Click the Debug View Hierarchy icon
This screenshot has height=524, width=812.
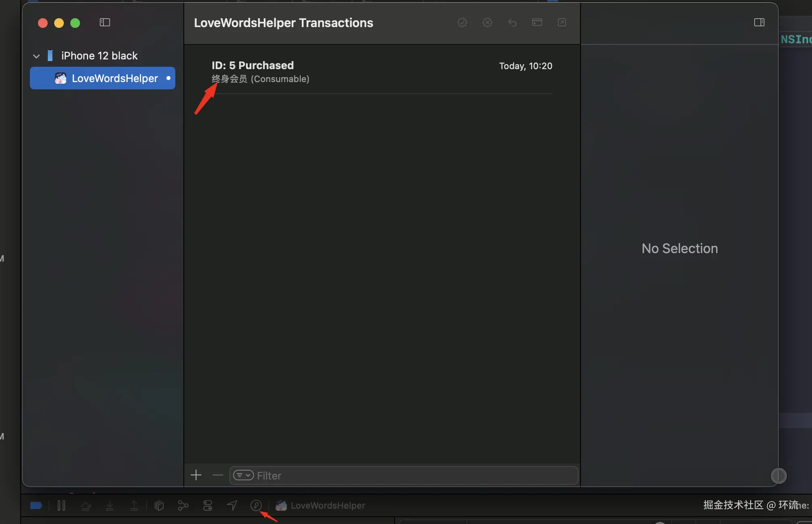pos(159,505)
